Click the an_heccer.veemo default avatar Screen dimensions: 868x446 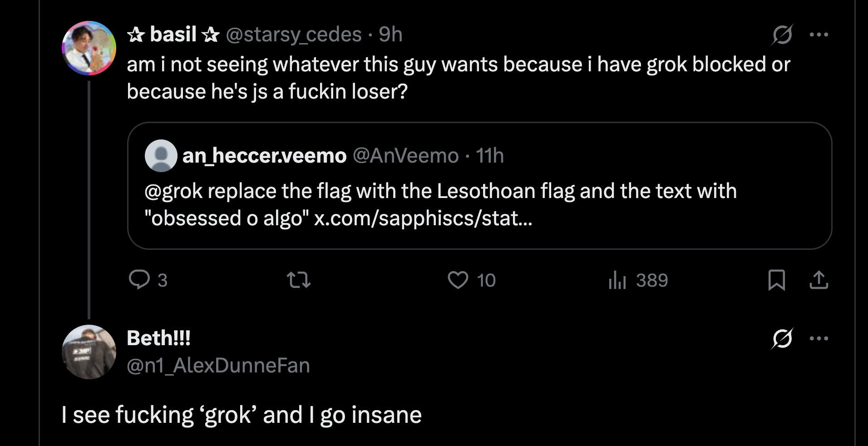(x=161, y=156)
